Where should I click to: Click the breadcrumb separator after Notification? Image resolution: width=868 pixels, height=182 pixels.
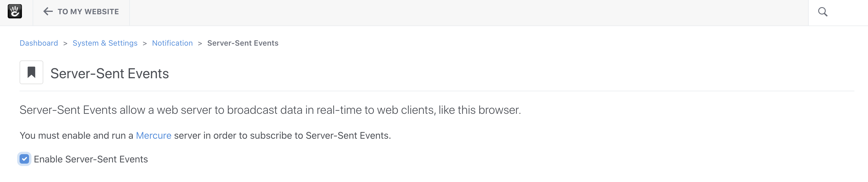tap(200, 44)
